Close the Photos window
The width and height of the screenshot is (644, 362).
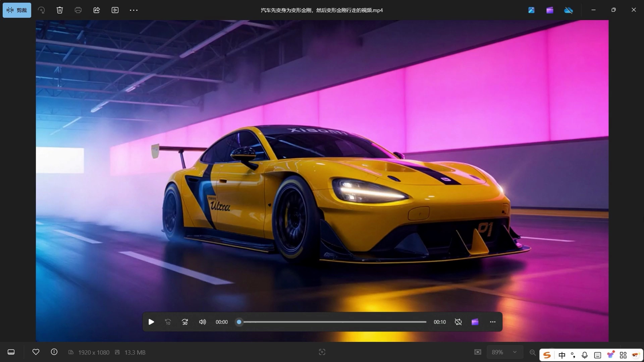[634, 10]
